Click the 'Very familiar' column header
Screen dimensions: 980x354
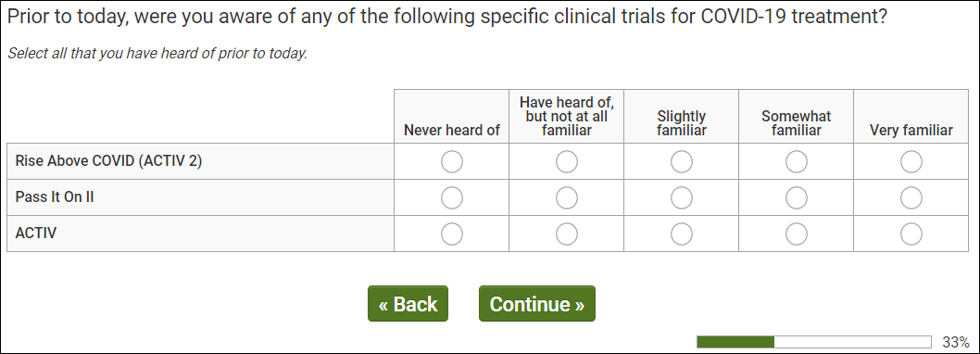(x=911, y=130)
